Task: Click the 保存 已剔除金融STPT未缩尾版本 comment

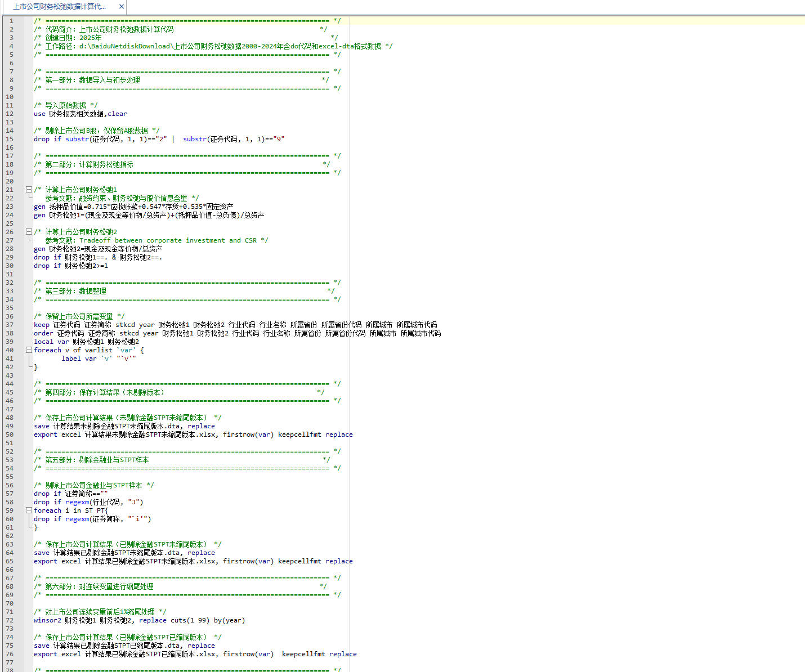Action: tap(128, 544)
